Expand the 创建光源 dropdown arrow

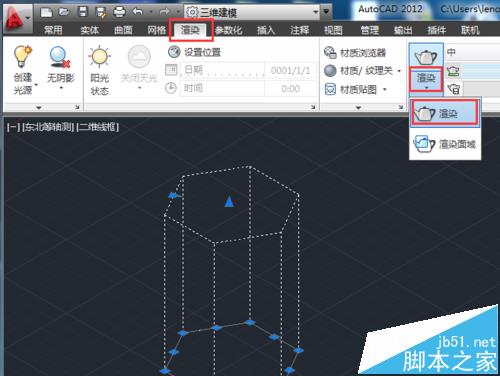point(36,85)
